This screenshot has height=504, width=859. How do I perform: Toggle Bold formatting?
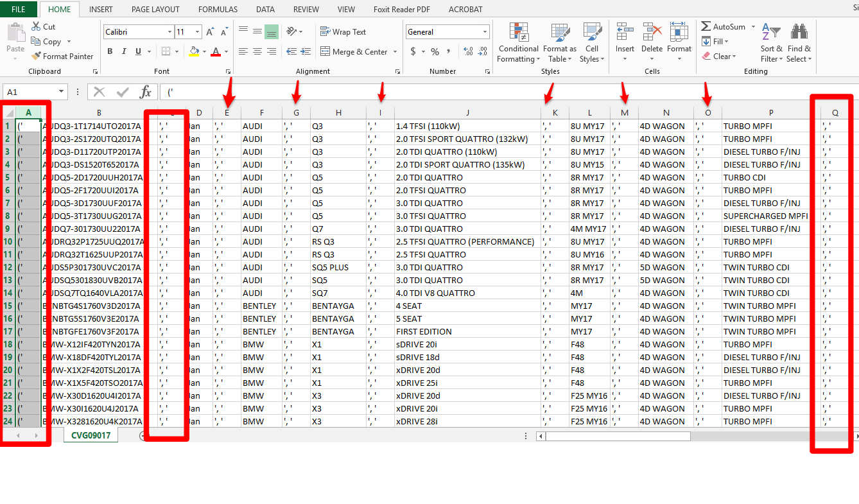click(110, 51)
